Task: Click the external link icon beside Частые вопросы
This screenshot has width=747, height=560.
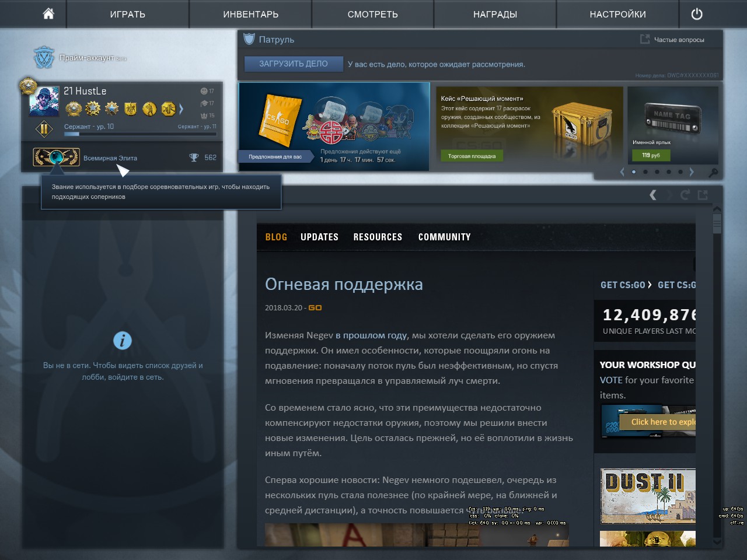Action: tap(645, 39)
